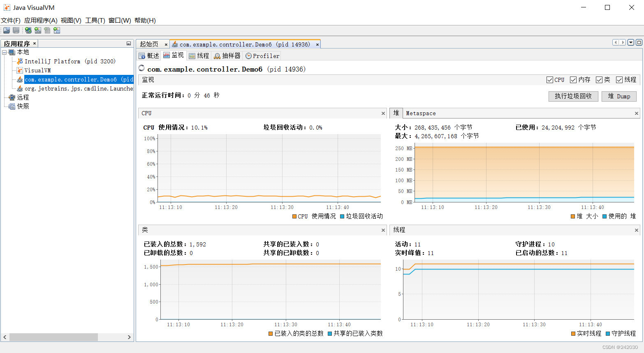644x353 pixels.
Task: Toggle the 线程 chart checkbox
Action: [x=619, y=80]
